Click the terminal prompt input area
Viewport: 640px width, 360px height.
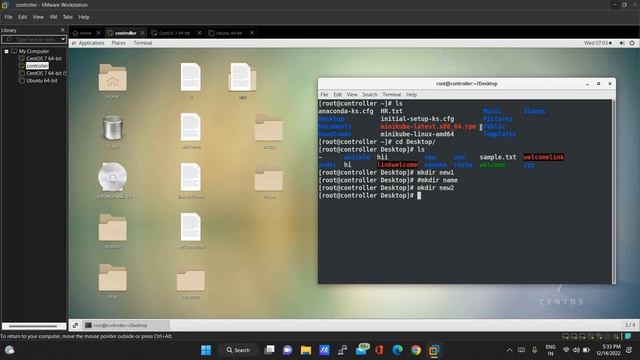[x=419, y=196]
